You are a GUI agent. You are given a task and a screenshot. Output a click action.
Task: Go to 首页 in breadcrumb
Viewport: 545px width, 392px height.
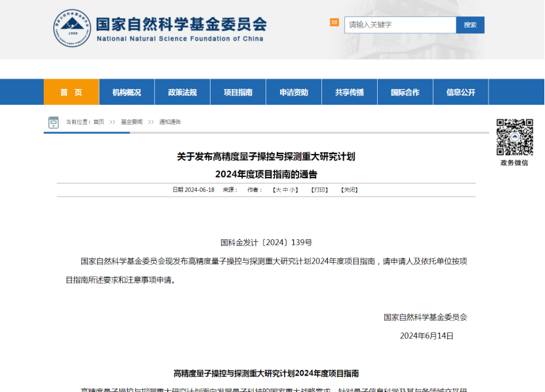click(98, 122)
